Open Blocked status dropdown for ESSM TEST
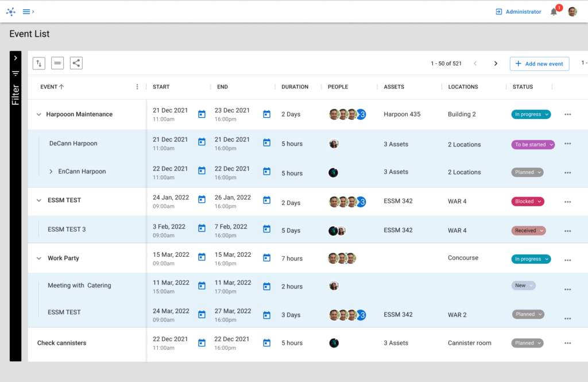Image resolution: width=588 pixels, height=382 pixels. point(528,202)
